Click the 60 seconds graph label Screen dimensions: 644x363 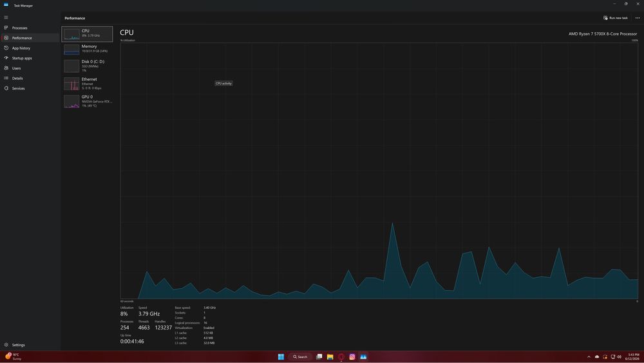click(127, 301)
